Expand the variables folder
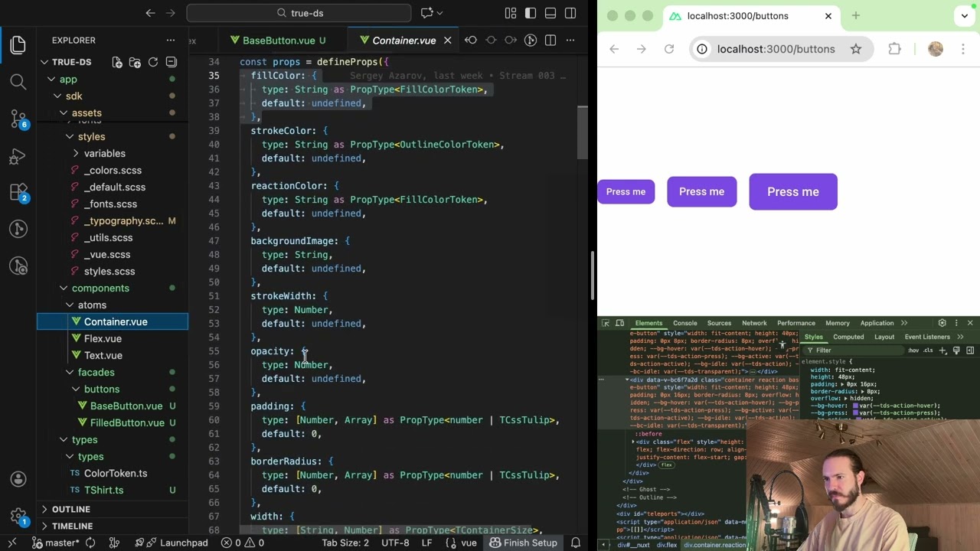 (76, 154)
